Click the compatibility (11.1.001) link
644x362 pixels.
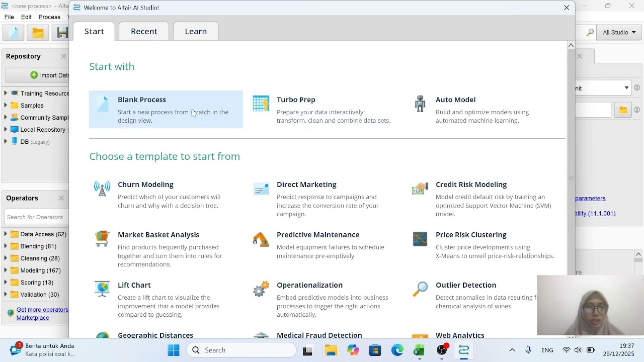(x=596, y=214)
